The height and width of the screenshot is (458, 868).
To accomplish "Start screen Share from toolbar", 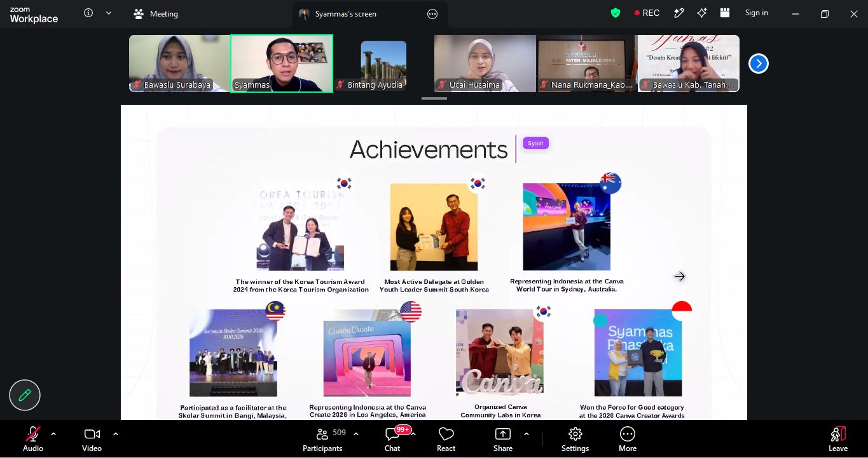I will pos(503,439).
